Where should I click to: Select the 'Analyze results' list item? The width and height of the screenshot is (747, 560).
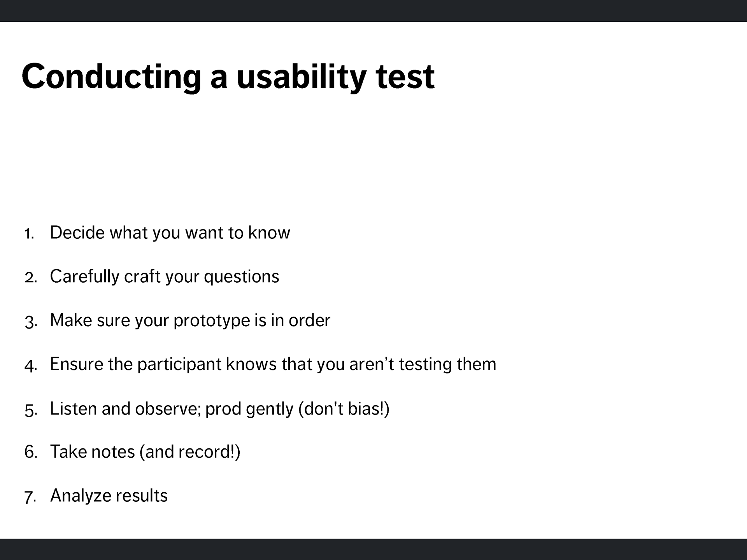point(109,496)
